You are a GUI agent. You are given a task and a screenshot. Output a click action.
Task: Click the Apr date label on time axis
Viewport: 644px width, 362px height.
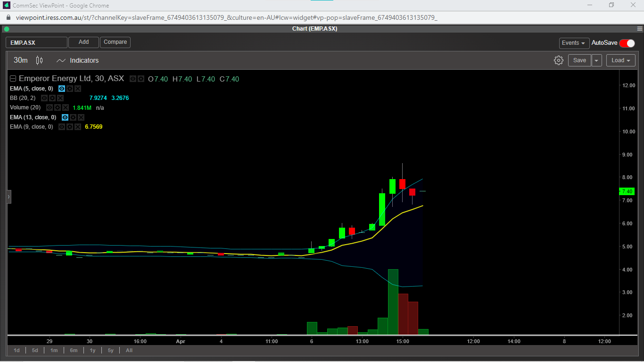pyautogui.click(x=181, y=341)
